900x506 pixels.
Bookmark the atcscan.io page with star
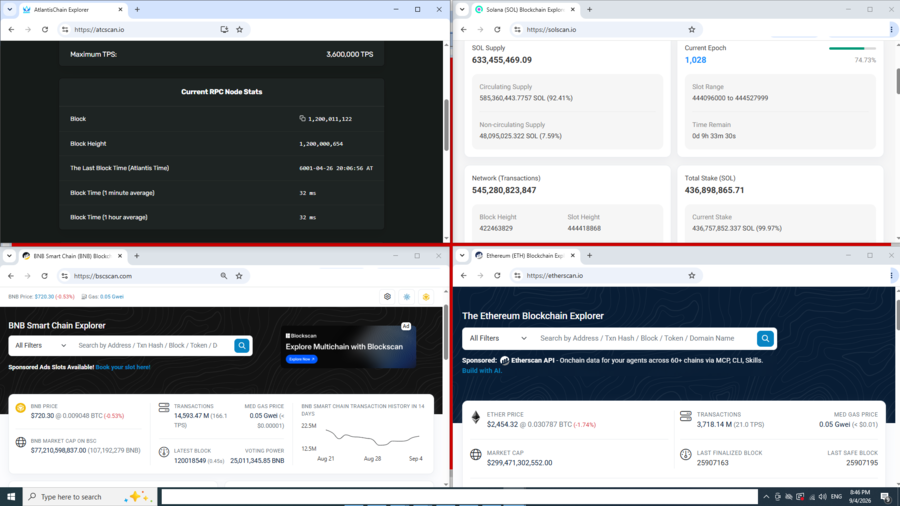[x=239, y=29]
